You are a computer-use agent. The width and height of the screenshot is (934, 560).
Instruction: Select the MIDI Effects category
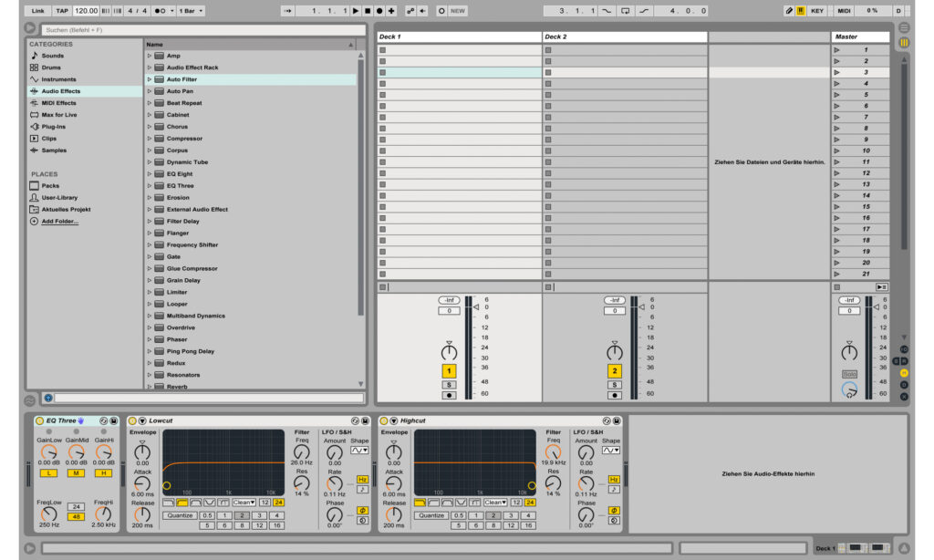click(x=58, y=103)
